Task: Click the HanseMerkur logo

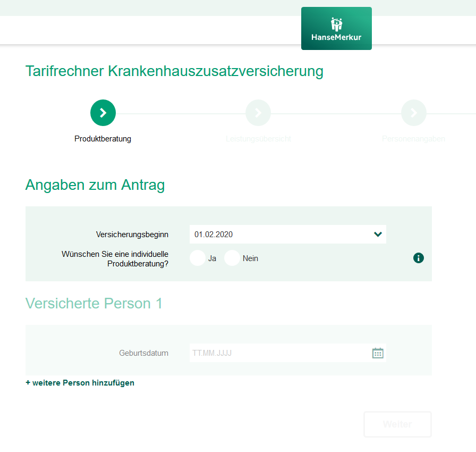Action: coord(336,28)
